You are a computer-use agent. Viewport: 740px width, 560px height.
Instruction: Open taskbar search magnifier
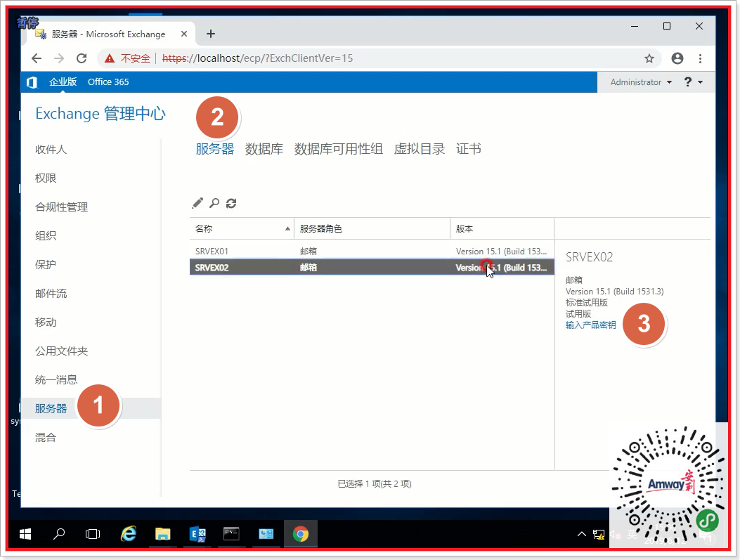pos(59,534)
